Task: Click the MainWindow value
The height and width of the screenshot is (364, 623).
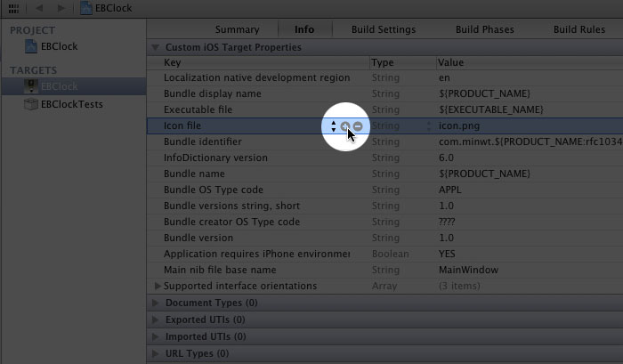Action: [468, 270]
